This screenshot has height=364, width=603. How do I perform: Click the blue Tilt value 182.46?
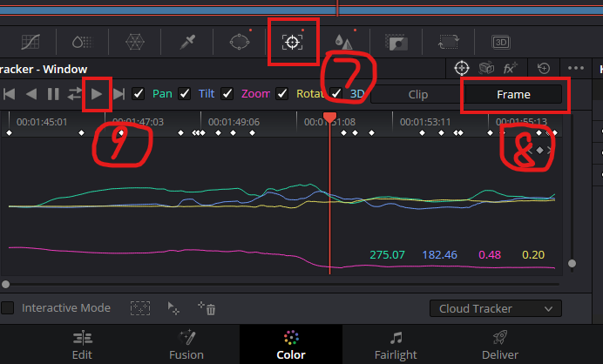click(x=439, y=255)
